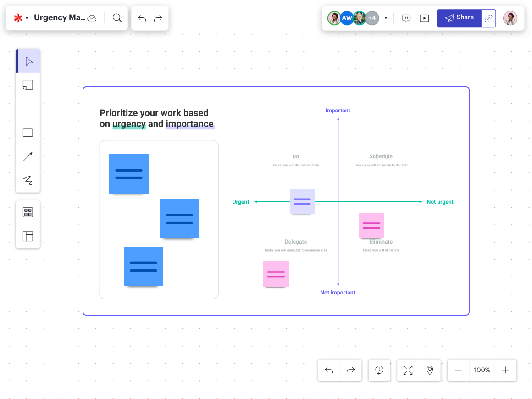Image resolution: width=532 pixels, height=399 pixels.
Task: Select the lavender sticky note on axis
Action: coord(302,201)
